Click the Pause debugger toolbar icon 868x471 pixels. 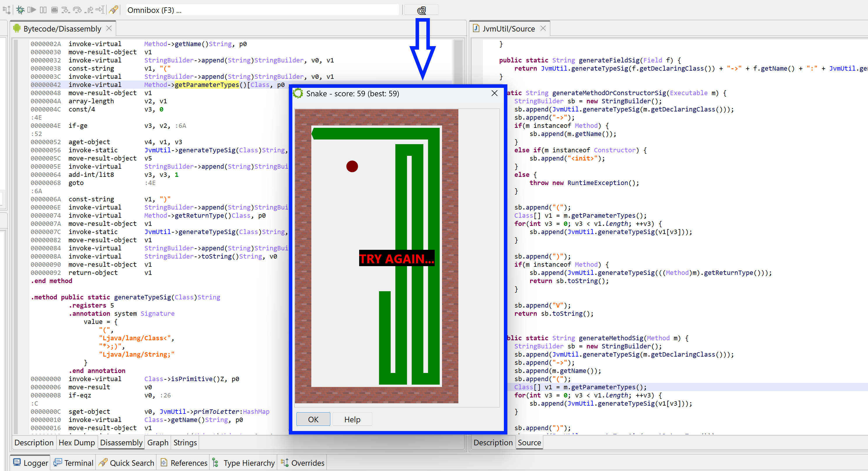(43, 10)
